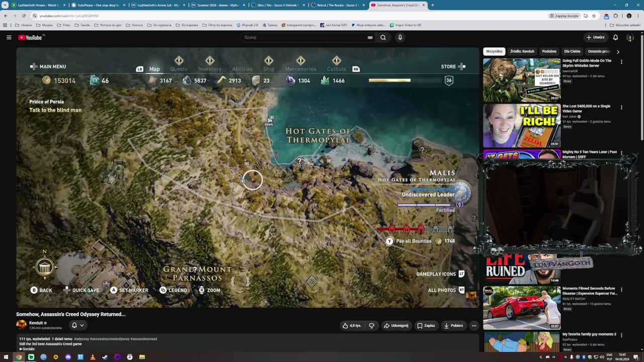This screenshot has height=362, width=644.
Task: Open the red supercar video thumbnail
Action: pos(522,308)
